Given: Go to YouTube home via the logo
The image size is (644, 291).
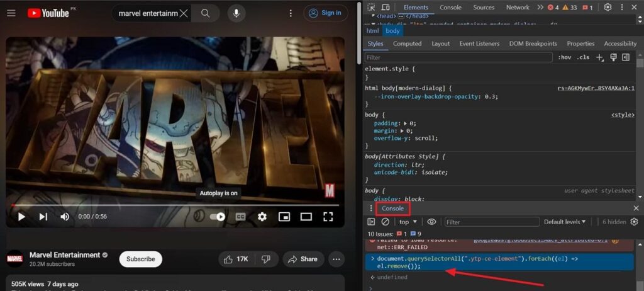Looking at the screenshot, I should (48, 13).
